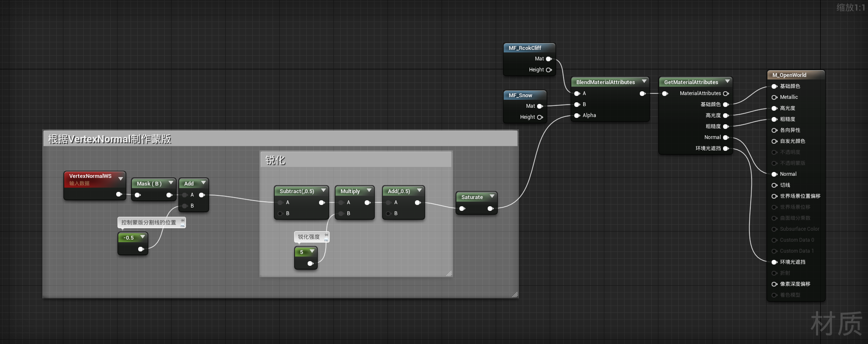Expand the Saturate node dropdown arrow
868x344 pixels.
click(492, 197)
